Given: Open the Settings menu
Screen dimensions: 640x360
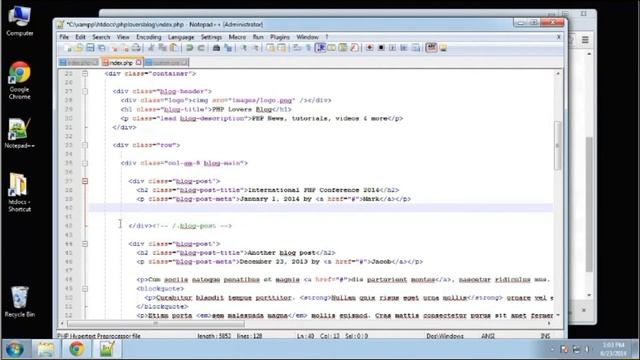Looking at the screenshot, I should click(x=211, y=37).
